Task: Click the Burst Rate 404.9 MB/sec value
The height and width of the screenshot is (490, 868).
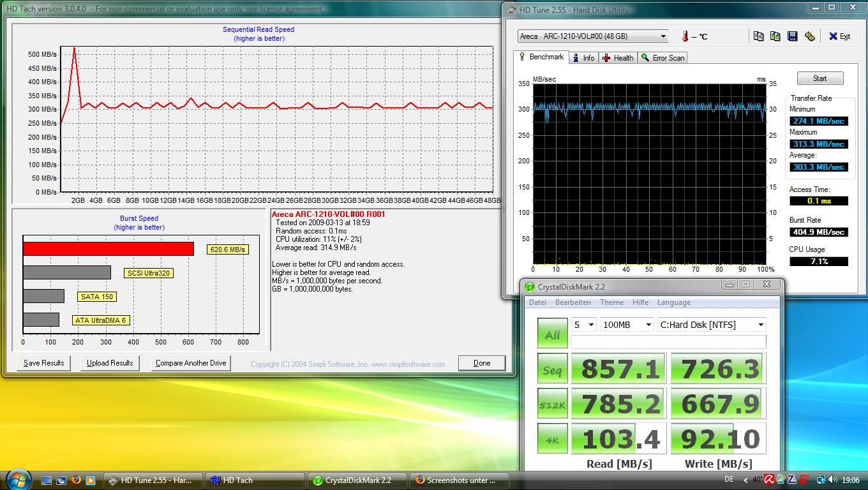Action: click(x=819, y=232)
